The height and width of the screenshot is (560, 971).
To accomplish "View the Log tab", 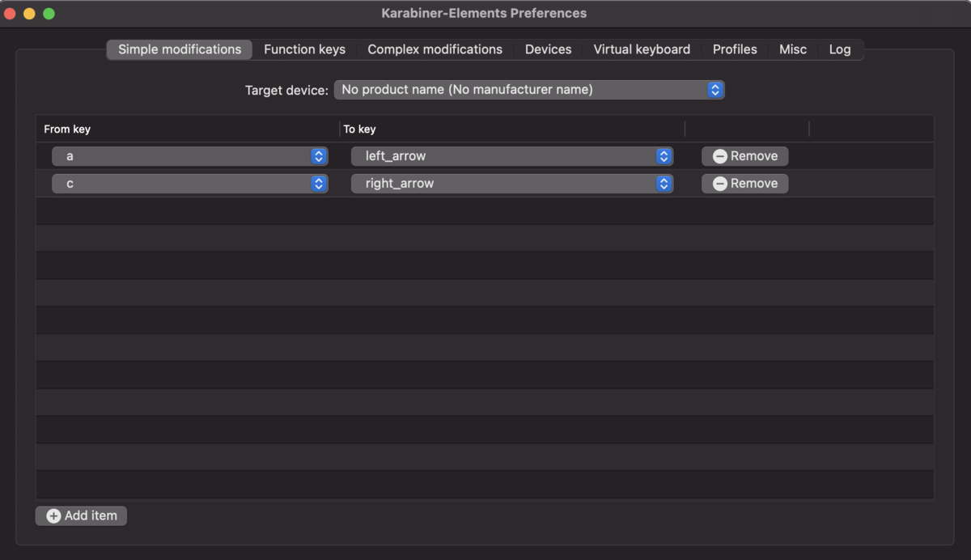I will 840,49.
